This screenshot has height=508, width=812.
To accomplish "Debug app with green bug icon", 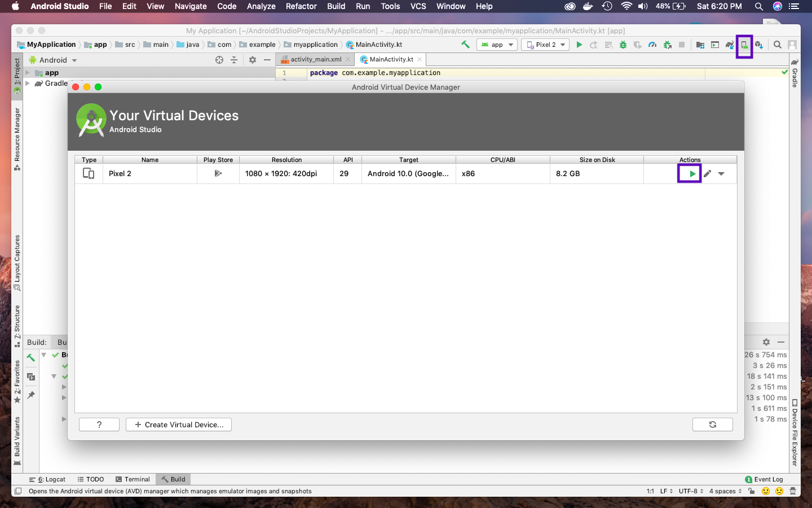I will click(623, 45).
